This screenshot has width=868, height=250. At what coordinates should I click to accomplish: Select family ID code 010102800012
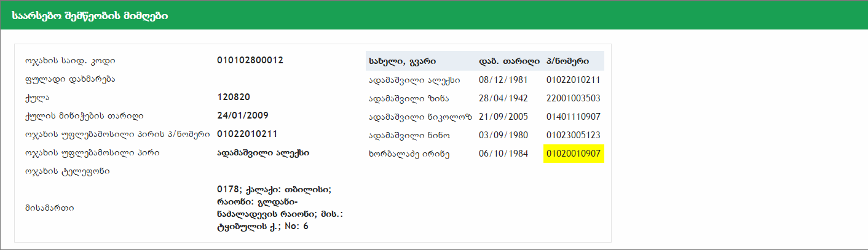click(250, 60)
